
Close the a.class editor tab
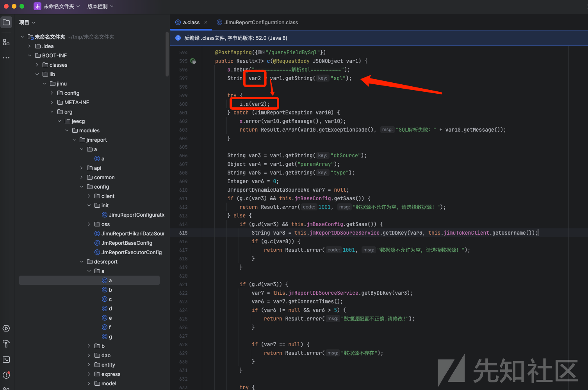206,22
